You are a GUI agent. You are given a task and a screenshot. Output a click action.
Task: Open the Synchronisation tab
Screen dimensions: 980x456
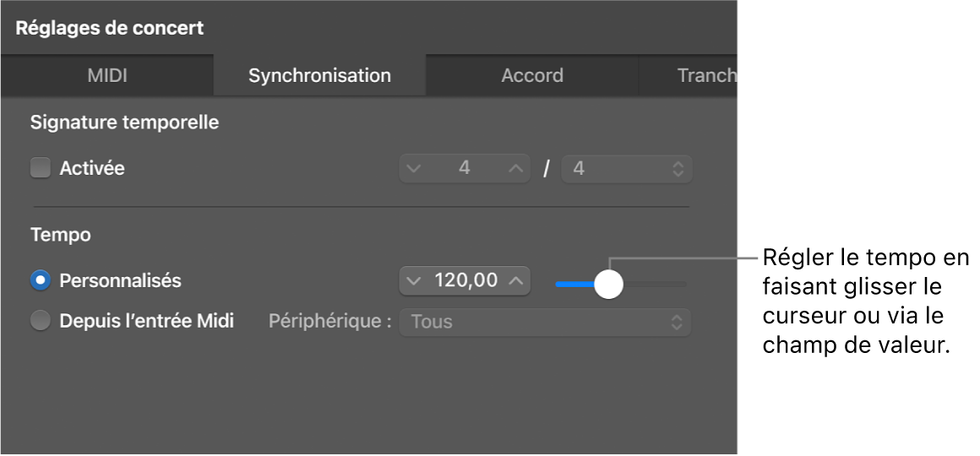tap(319, 76)
